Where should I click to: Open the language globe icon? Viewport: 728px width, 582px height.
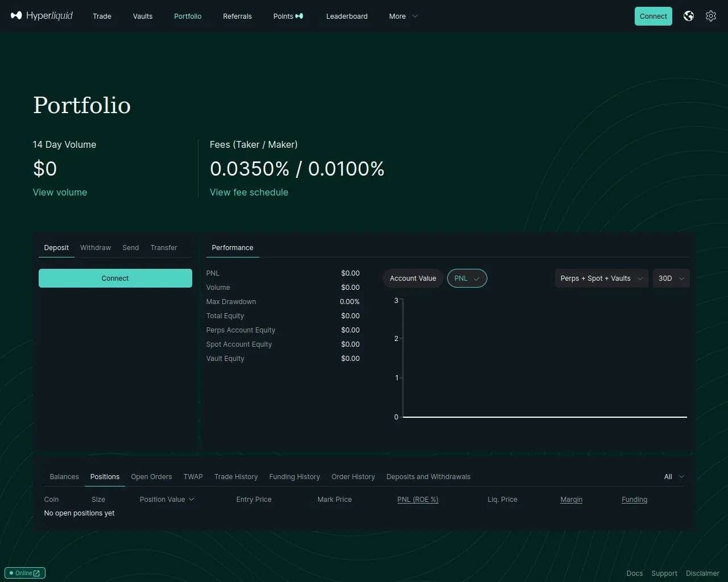pyautogui.click(x=689, y=16)
